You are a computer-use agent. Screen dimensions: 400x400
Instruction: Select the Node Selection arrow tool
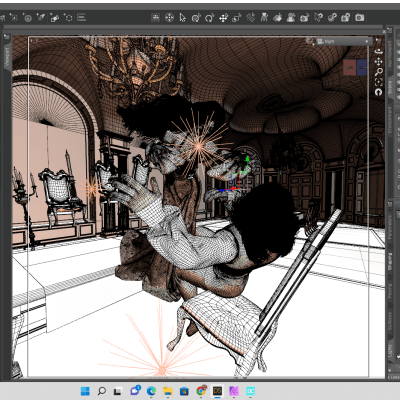click(x=182, y=17)
